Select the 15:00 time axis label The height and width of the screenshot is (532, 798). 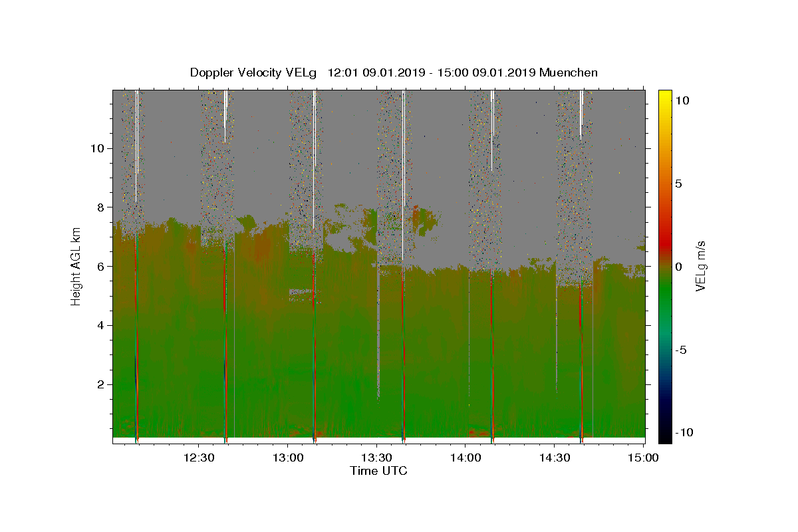(x=644, y=458)
